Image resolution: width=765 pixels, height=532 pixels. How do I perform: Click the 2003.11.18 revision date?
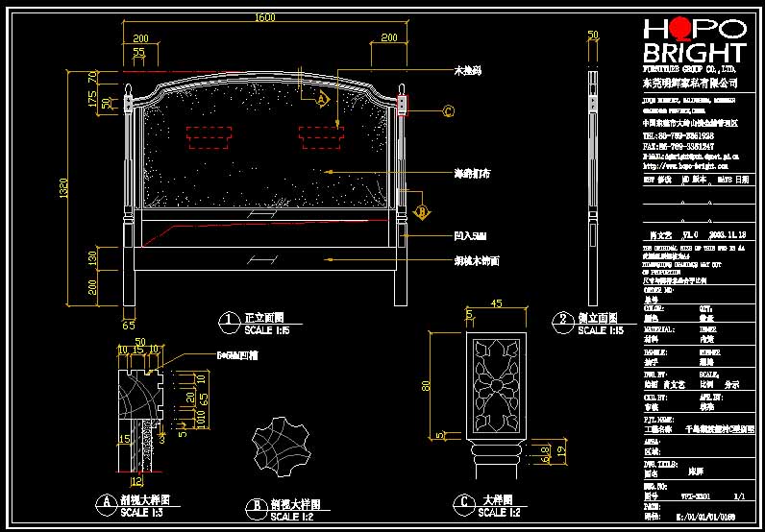[728, 234]
